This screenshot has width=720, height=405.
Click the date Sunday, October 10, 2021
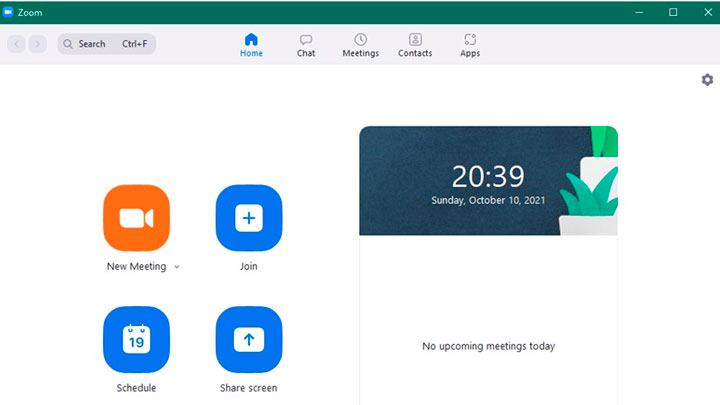tap(488, 200)
